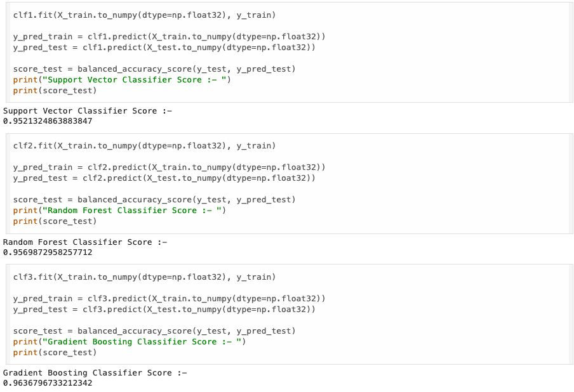Image resolution: width=574 pixels, height=392 pixels.
Task: Click the Support Vector Classifier Score output text
Action: coord(88,111)
